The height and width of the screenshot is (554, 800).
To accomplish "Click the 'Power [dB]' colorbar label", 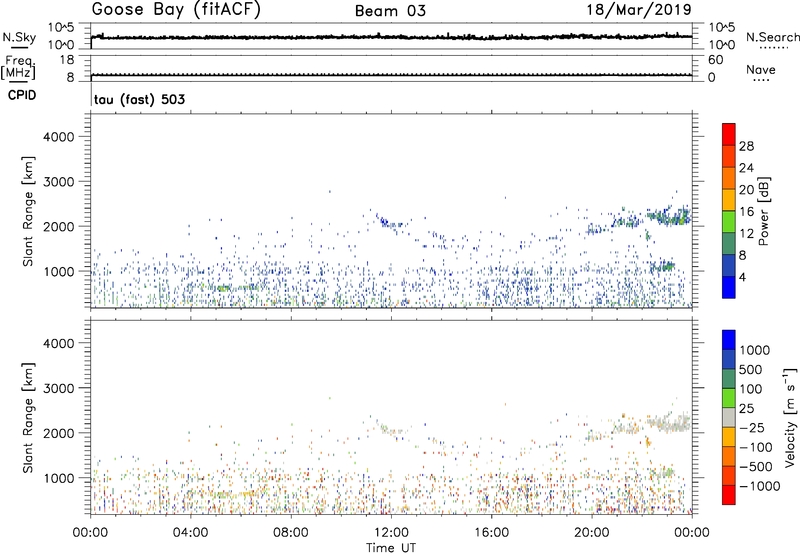I will click(x=764, y=211).
